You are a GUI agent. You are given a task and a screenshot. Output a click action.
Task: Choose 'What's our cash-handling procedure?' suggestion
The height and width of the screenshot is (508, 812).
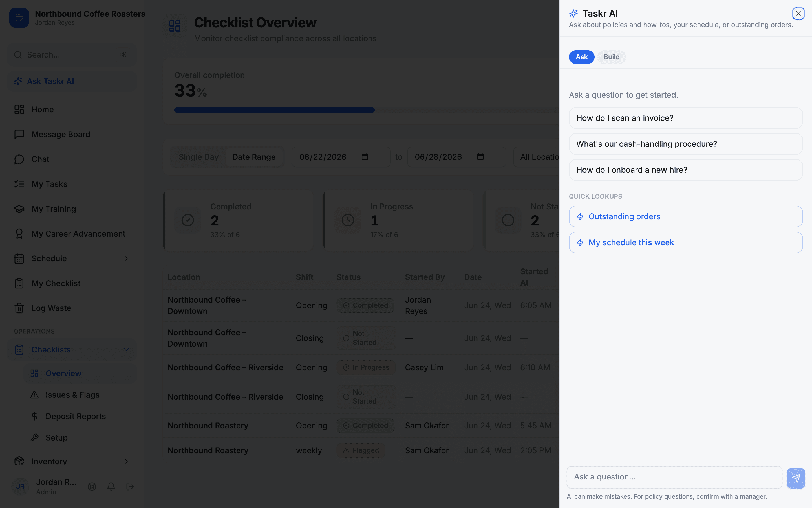pos(685,144)
